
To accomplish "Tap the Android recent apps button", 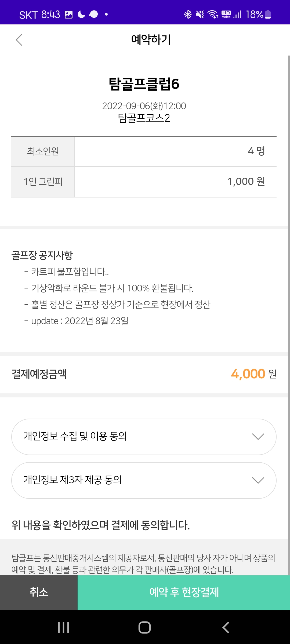I will 64,627.
